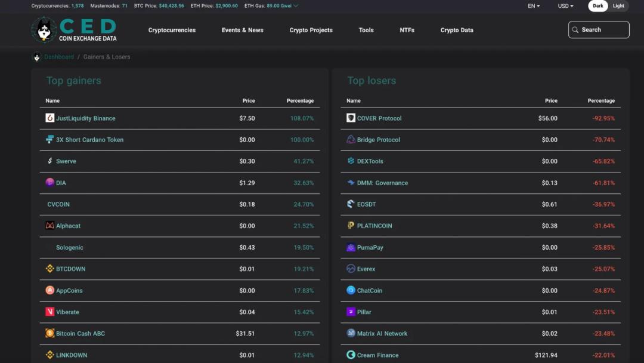
Task: Open the Events & News menu
Action: tap(242, 30)
